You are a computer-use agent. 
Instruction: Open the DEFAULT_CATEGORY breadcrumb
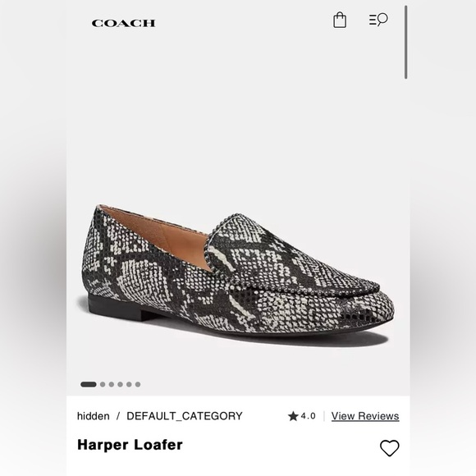(185, 416)
